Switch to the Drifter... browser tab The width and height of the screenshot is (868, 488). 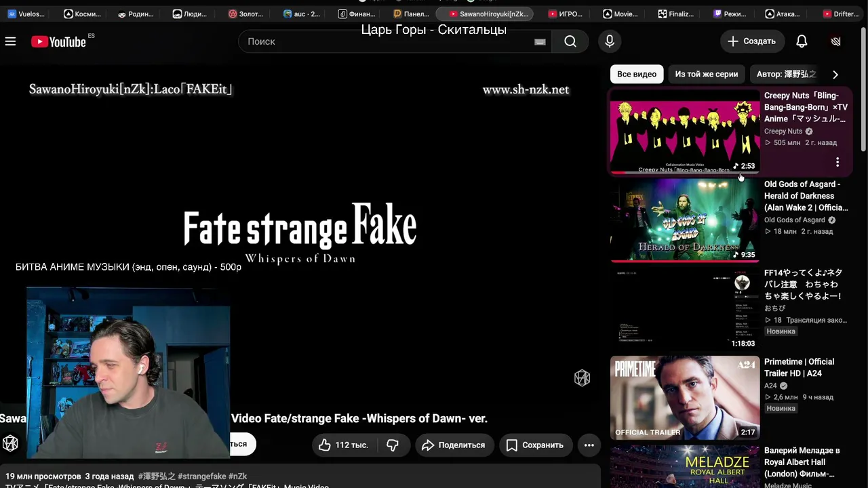[841, 14]
